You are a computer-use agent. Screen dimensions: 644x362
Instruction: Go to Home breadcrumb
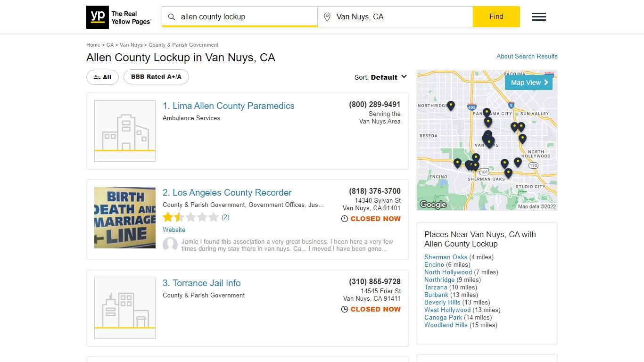[x=93, y=45]
